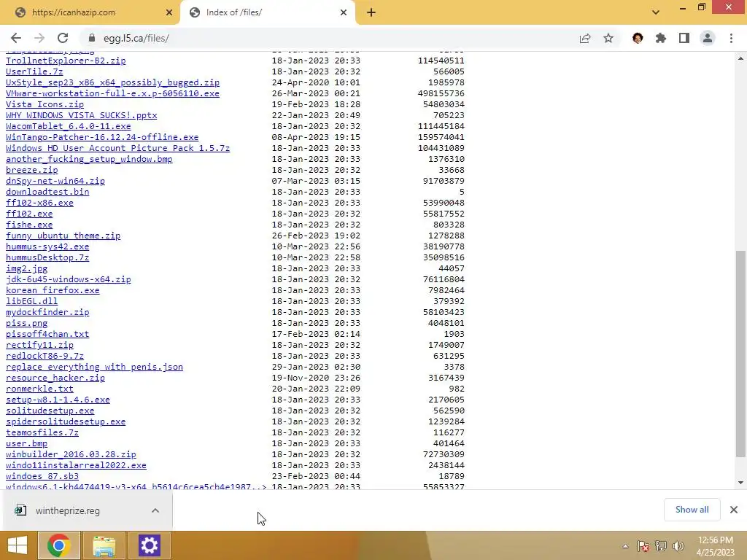The width and height of the screenshot is (747, 560).
Task: Open the Windows Start button
Action: tap(18, 545)
